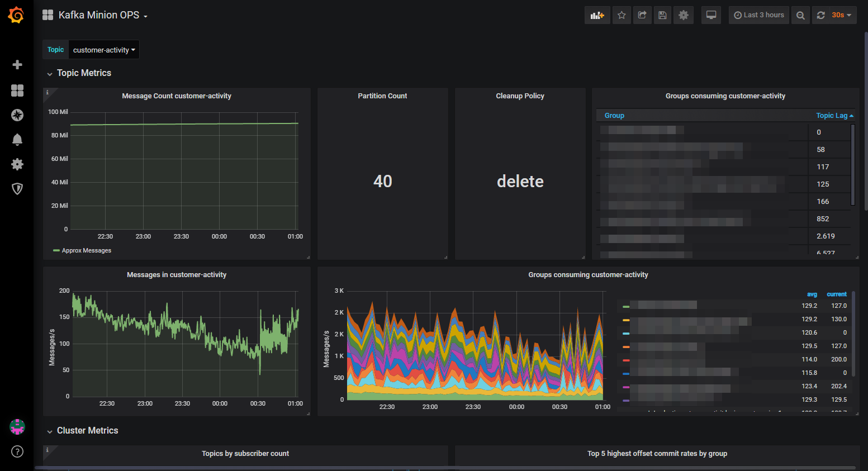The height and width of the screenshot is (471, 868).
Task: Open the 30s refresh interval dropdown
Action: click(841, 15)
